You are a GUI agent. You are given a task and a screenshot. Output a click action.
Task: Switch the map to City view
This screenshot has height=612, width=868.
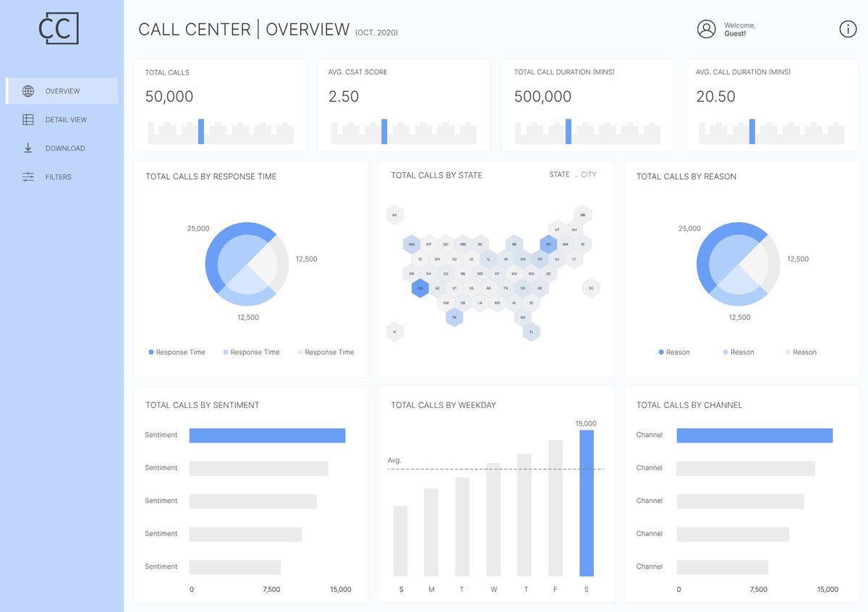pos(589,174)
